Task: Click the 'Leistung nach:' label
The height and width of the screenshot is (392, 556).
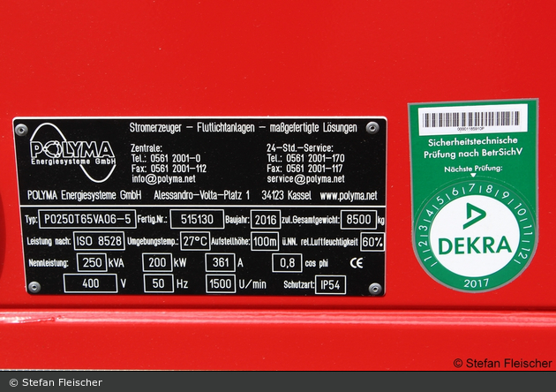Action: click(x=49, y=241)
